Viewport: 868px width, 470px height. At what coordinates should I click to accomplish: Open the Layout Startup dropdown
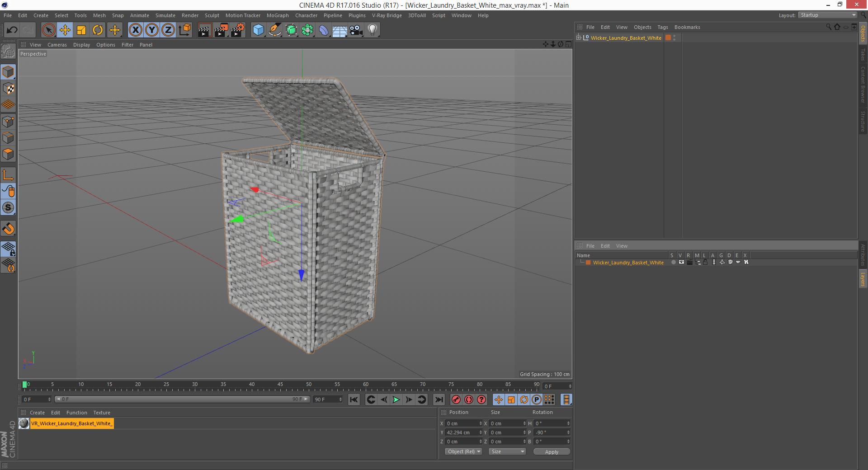tap(828, 15)
